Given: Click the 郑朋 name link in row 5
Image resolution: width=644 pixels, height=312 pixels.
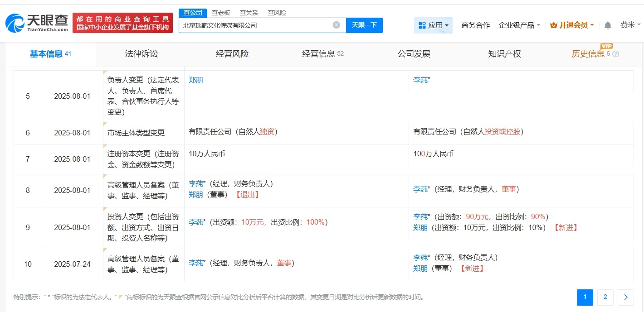Looking at the screenshot, I should click(195, 80).
